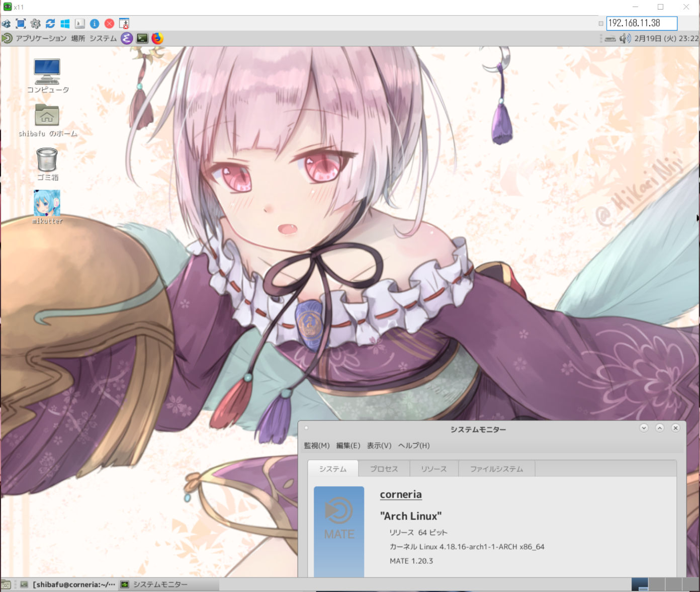Click the shibafu@corneria terminal taskbar button
This screenshot has width=700, height=592.
68,584
